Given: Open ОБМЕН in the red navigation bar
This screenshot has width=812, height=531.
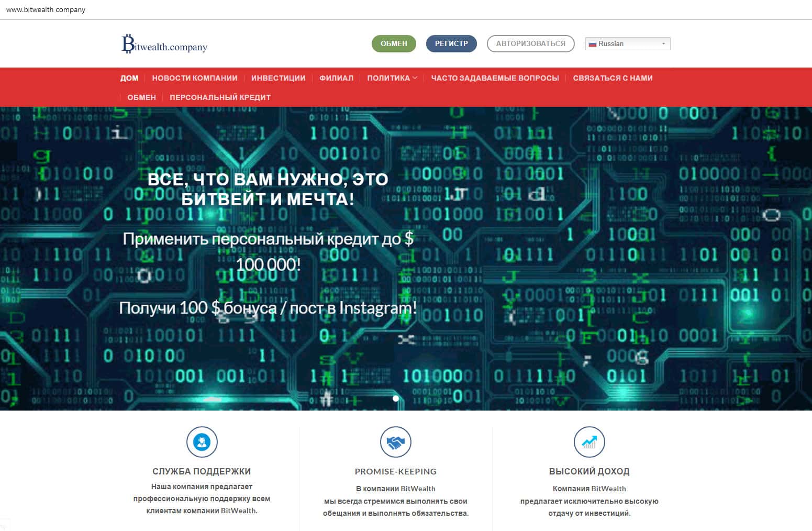Looking at the screenshot, I should click(x=142, y=97).
